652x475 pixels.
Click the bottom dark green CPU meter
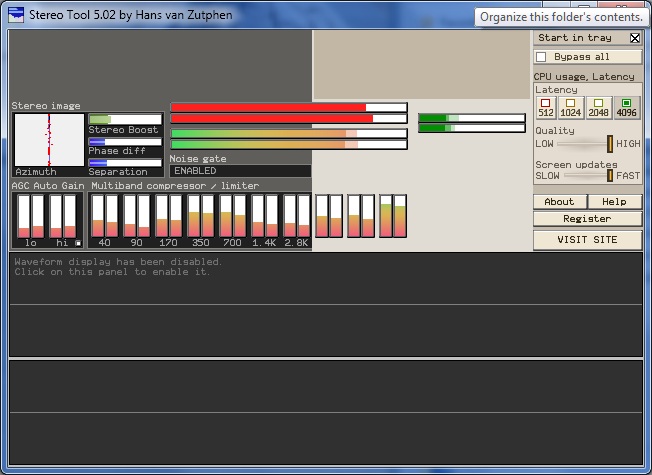point(472,128)
